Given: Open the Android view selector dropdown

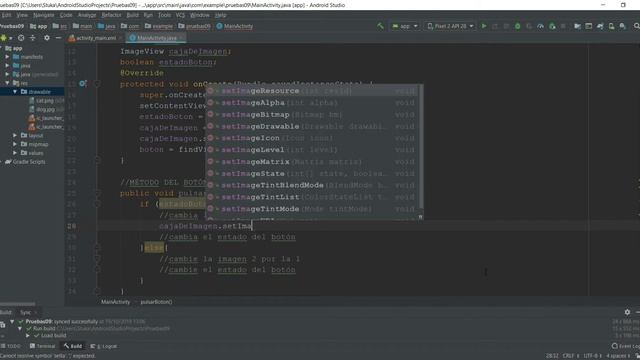Looking at the screenshot, I should click(x=7, y=38).
